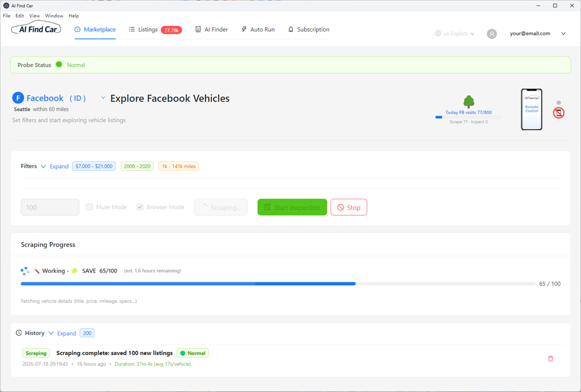Image resolution: width=581 pixels, height=392 pixels.
Task: Click the Normal status badge in history
Action: tap(192, 353)
